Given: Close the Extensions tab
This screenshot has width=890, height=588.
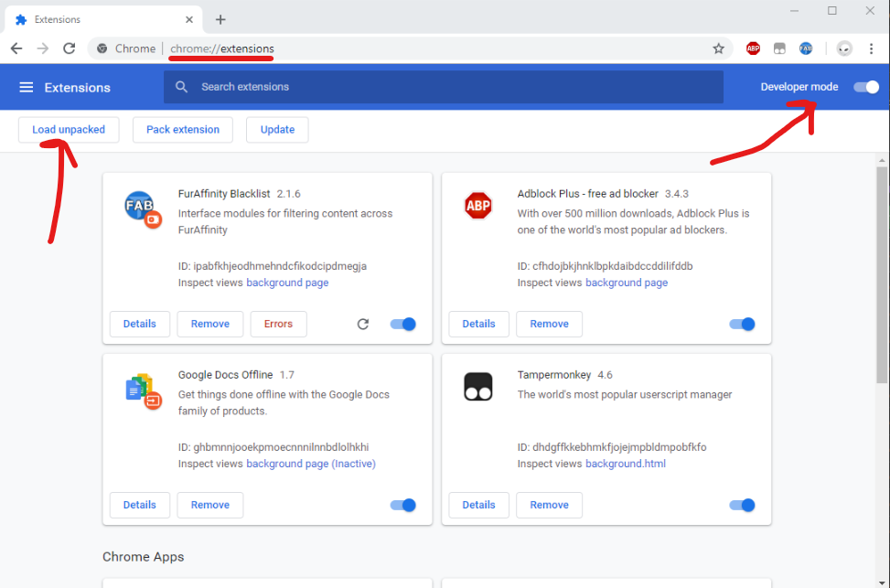Looking at the screenshot, I should tap(189, 20).
